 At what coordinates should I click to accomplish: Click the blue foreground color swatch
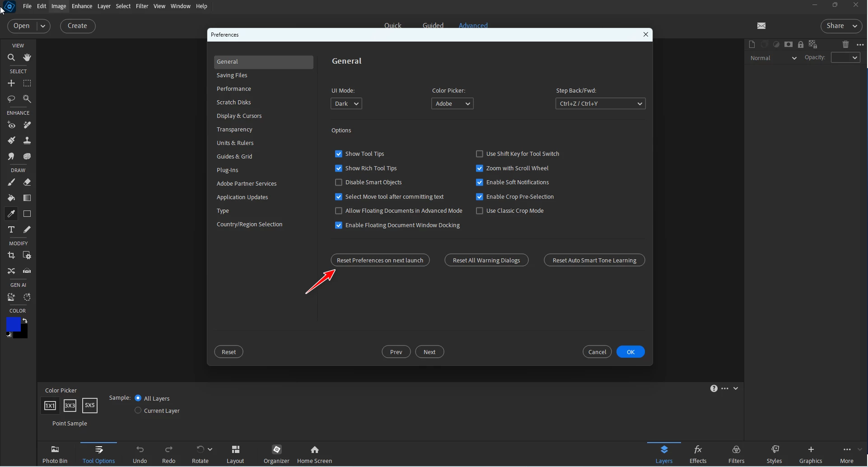tap(13, 323)
